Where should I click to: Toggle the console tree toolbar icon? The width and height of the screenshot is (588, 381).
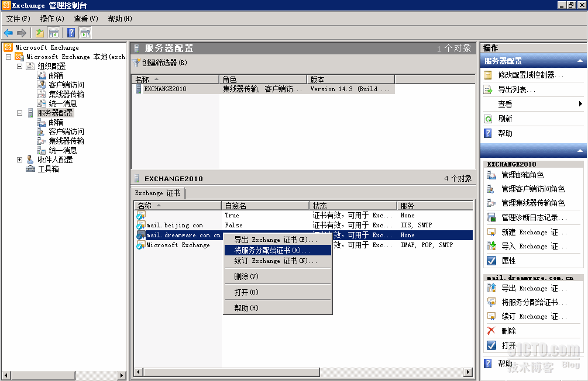(x=54, y=33)
